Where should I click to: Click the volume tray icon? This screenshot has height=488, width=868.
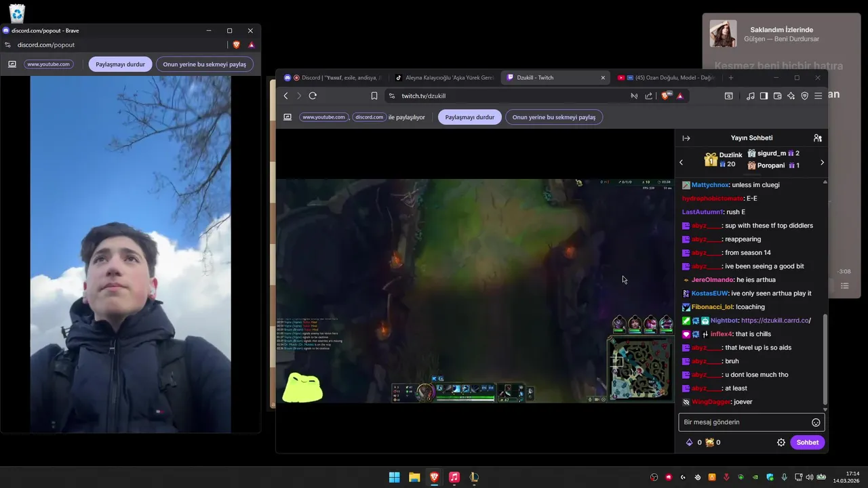tap(810, 477)
